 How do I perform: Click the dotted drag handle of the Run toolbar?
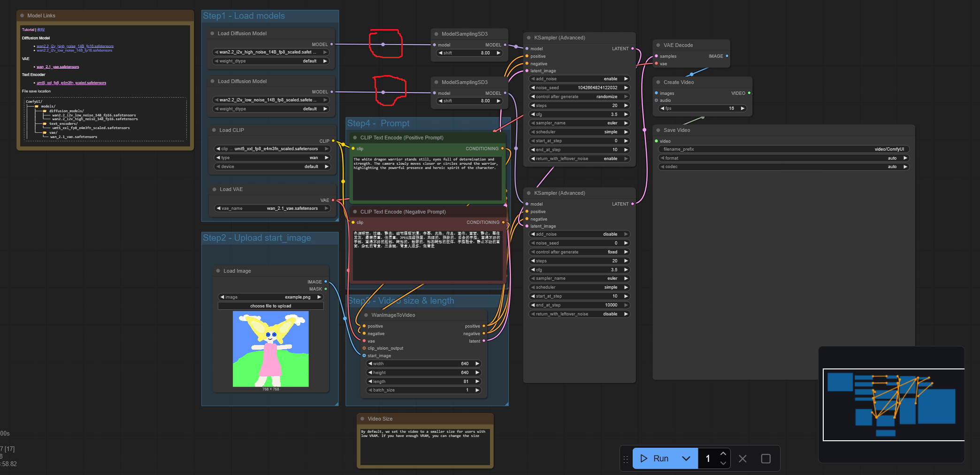pyautogui.click(x=626, y=459)
